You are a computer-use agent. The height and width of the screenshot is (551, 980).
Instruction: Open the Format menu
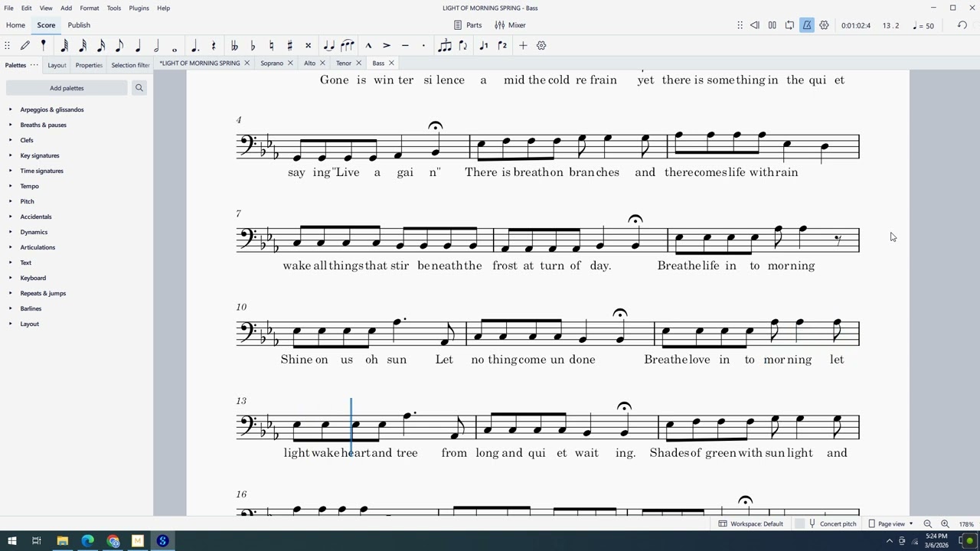pyautogui.click(x=90, y=8)
